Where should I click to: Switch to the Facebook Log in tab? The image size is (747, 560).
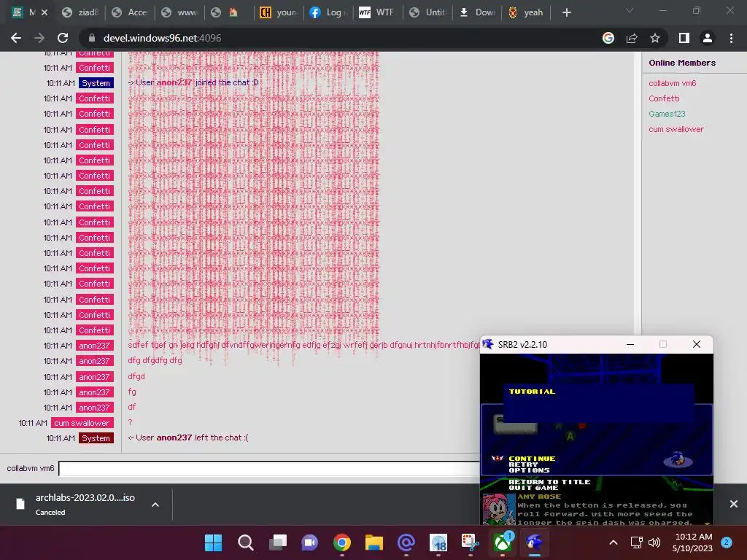point(328,12)
